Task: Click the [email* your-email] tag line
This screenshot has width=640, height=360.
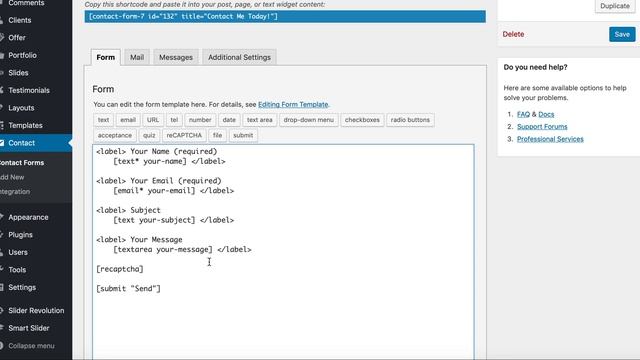Action: [173, 191]
